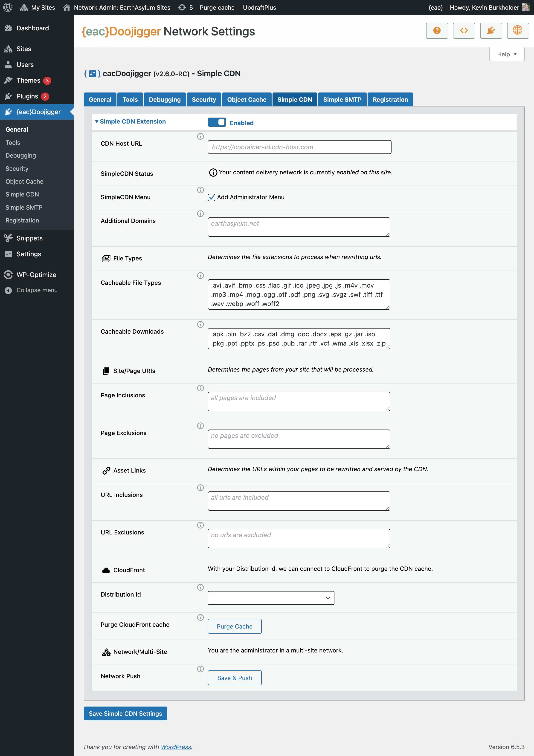534x756 pixels.
Task: Collapse the Simple CDN Extension section
Action: [x=130, y=121]
